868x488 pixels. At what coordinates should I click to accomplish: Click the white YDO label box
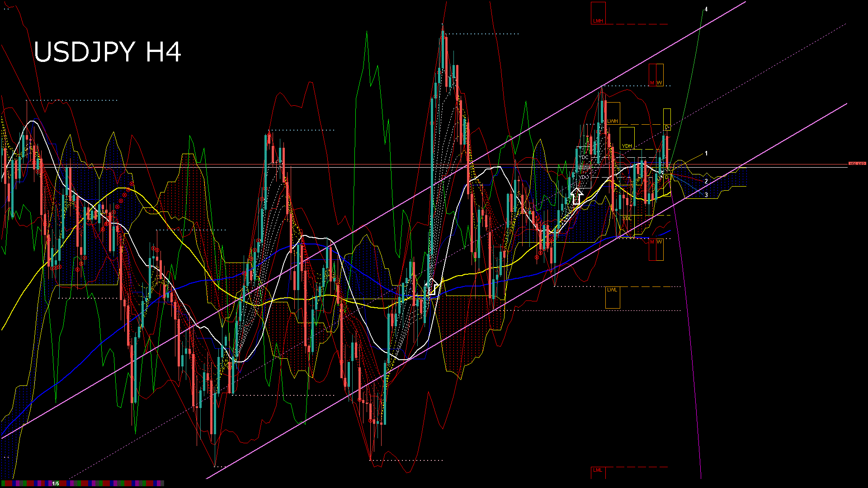(x=584, y=177)
